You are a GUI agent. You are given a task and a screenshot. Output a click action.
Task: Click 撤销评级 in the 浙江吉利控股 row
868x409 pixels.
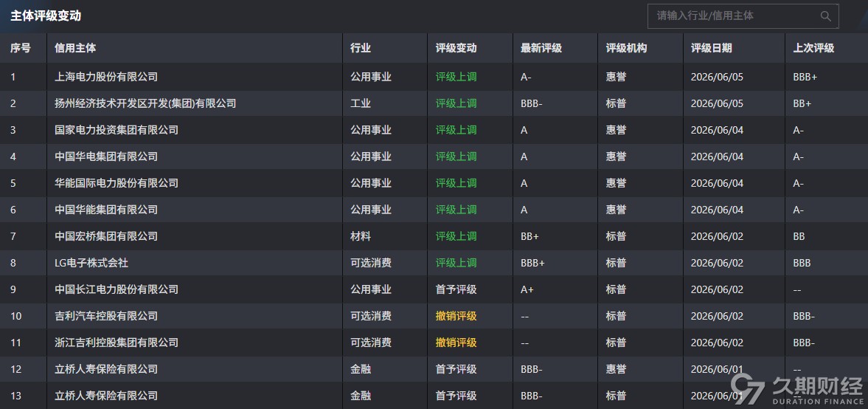[x=456, y=343]
